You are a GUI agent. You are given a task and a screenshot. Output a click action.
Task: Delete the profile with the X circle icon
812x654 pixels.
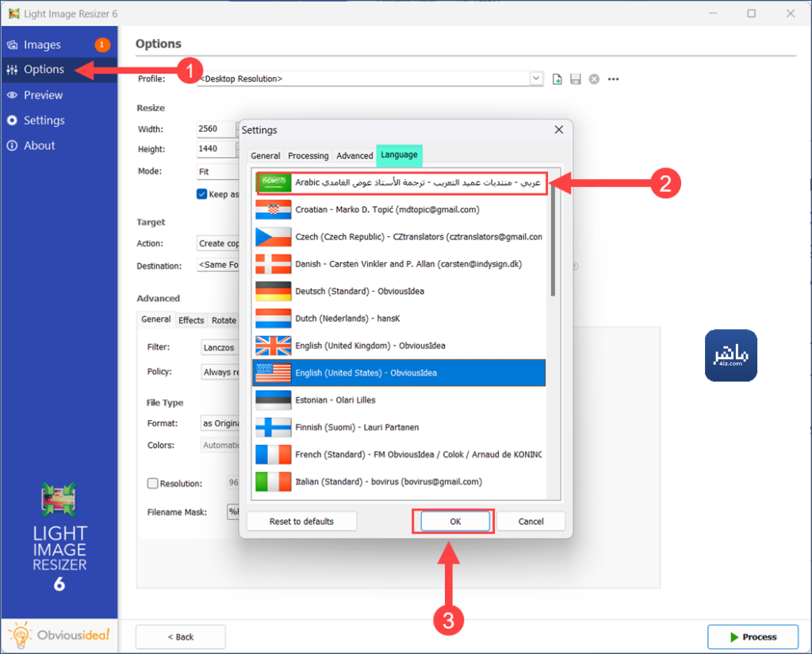coord(594,79)
